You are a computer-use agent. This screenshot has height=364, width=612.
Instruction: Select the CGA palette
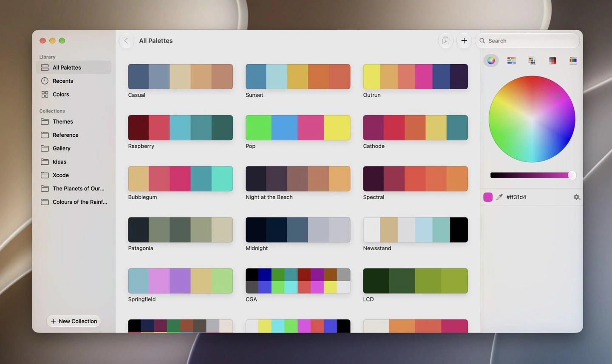(298, 281)
